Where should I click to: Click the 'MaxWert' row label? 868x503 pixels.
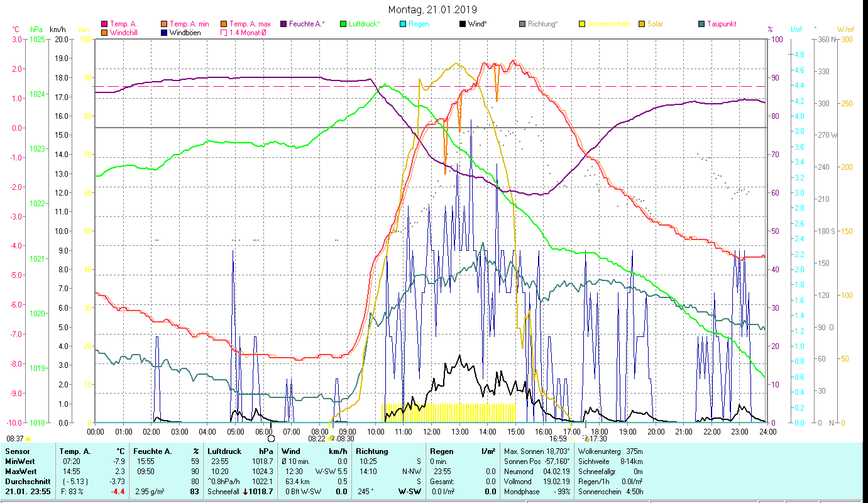[x=21, y=472]
